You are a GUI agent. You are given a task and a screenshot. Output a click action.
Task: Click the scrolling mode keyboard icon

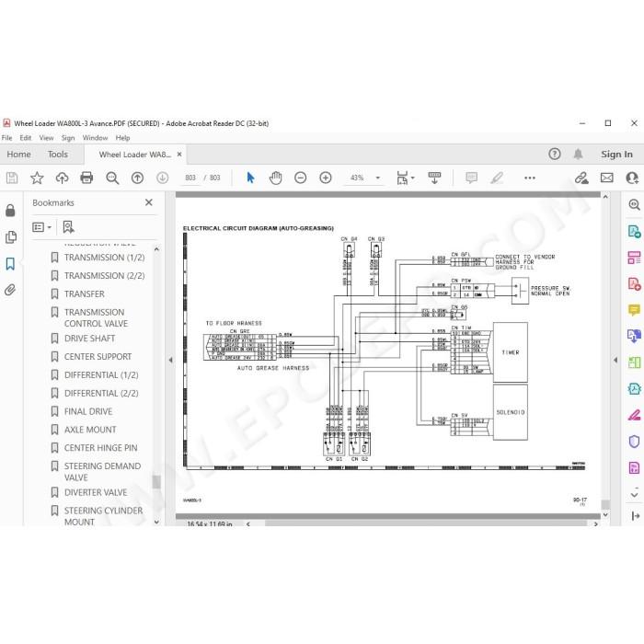click(x=434, y=178)
